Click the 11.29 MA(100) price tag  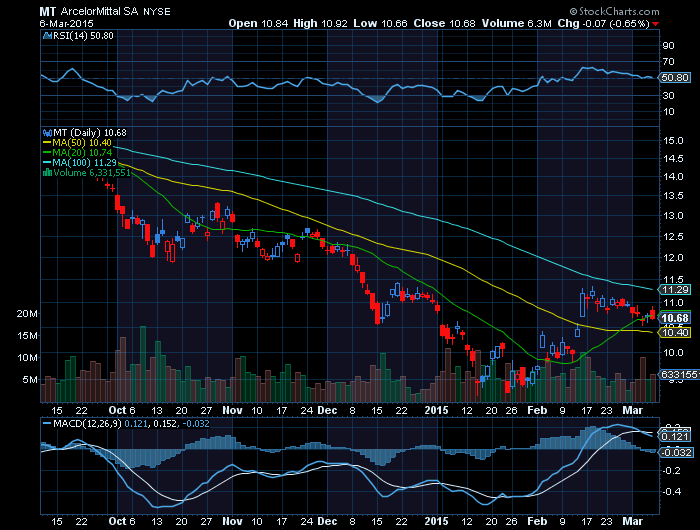point(675,290)
